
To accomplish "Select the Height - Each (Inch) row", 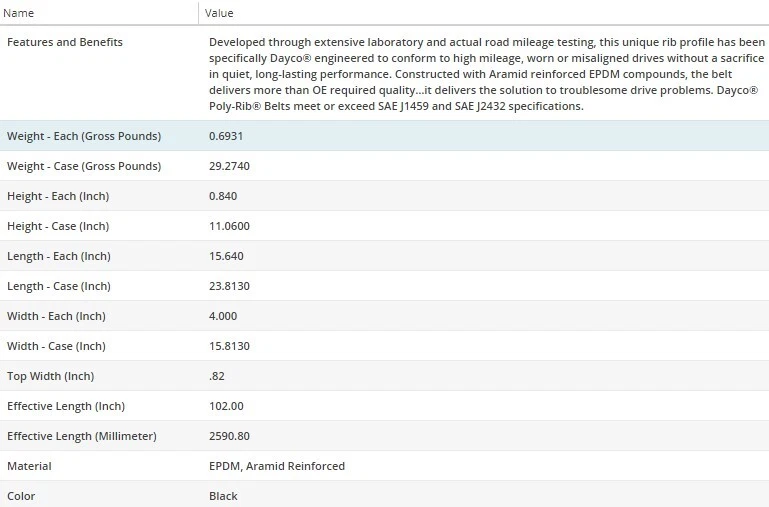I will [x=57, y=196].
